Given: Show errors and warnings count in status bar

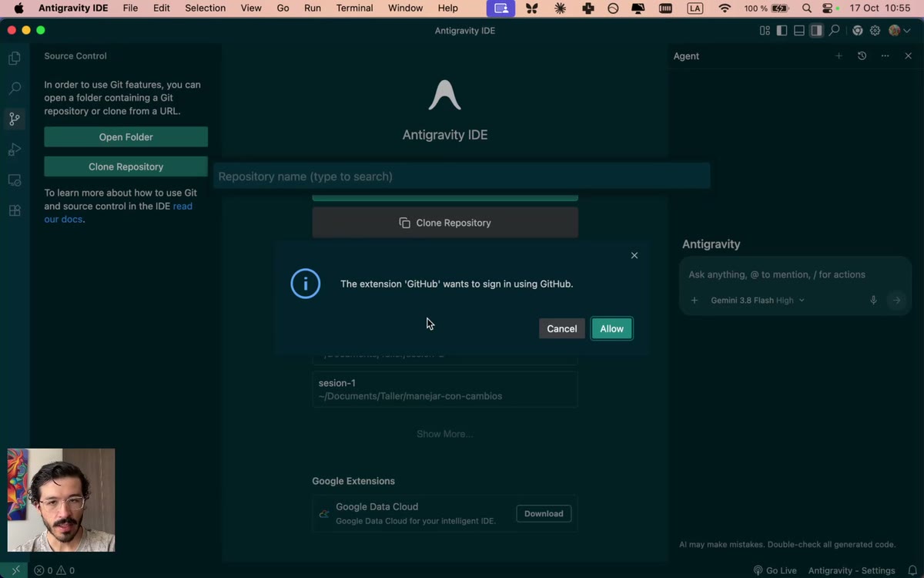Looking at the screenshot, I should 54,570.
